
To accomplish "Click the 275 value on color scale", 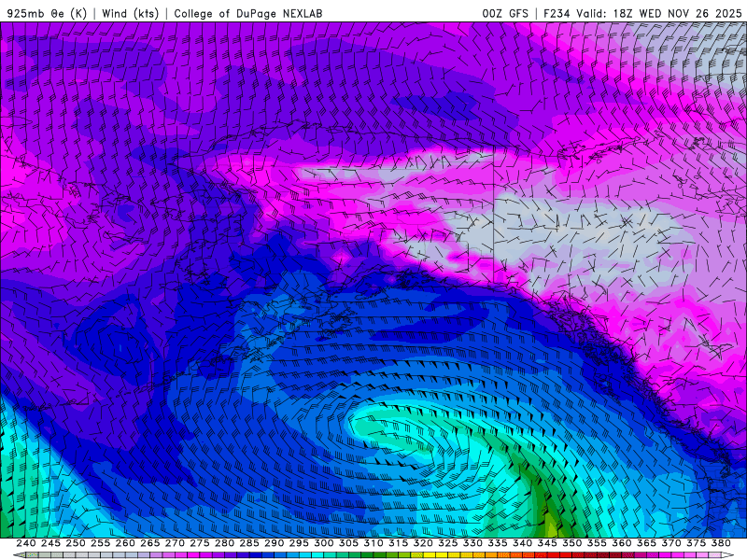I will (x=199, y=543).
